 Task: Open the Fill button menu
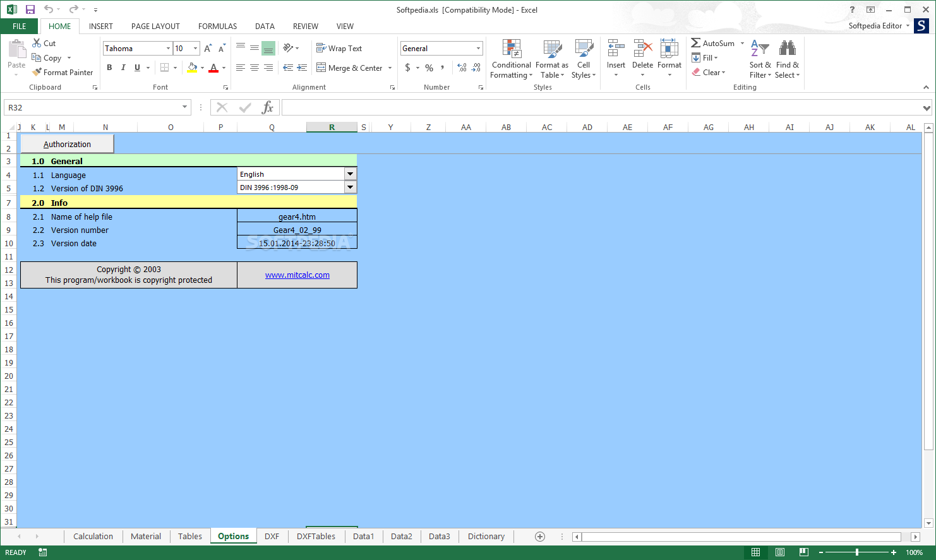[705, 57]
